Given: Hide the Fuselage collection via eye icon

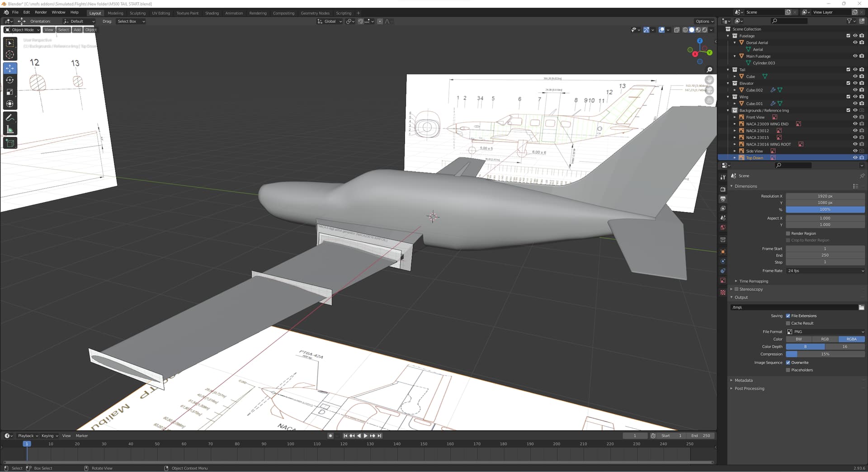Looking at the screenshot, I should coord(855,36).
